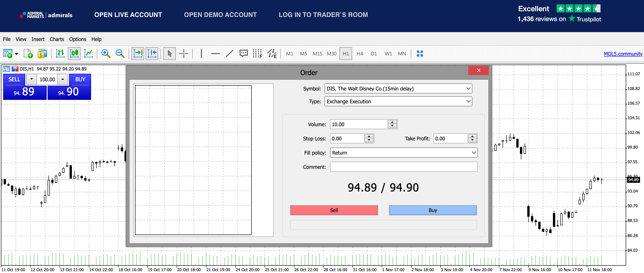
Task: Click the depth of market flag icon
Action: click(15, 69)
